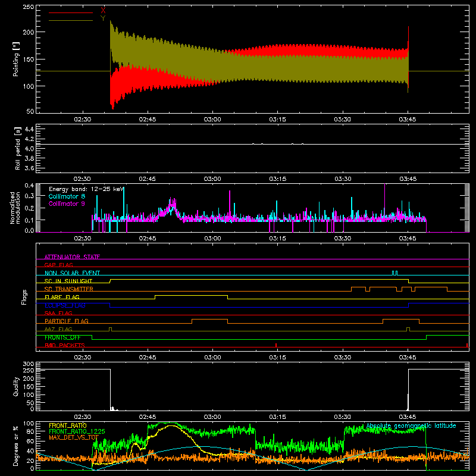The width and height of the screenshot is (476, 476).
Task: Click the Normalized modulation axis label
Action: [15, 208]
